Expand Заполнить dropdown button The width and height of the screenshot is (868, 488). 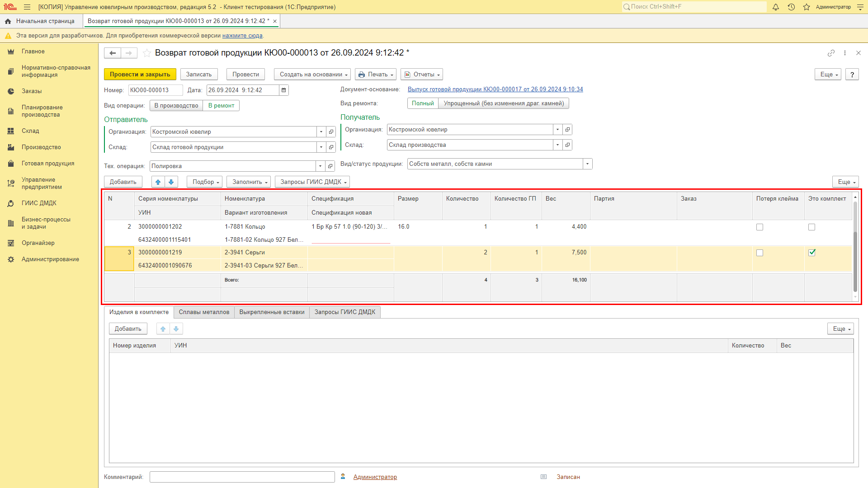tap(249, 182)
